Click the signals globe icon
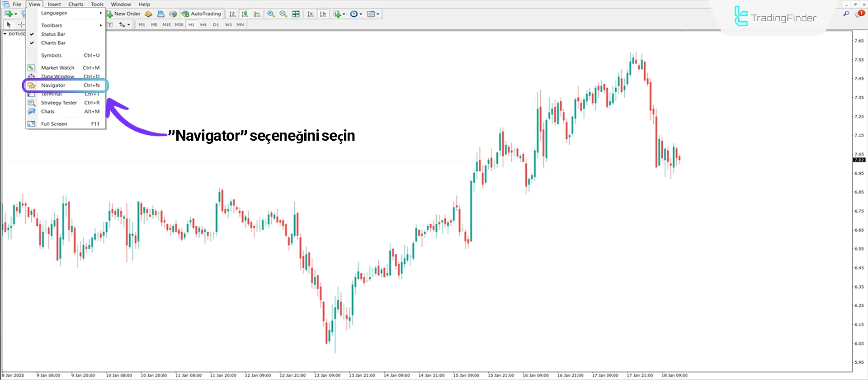Image resolution: width=868 pixels, height=380 pixels. coord(173,14)
